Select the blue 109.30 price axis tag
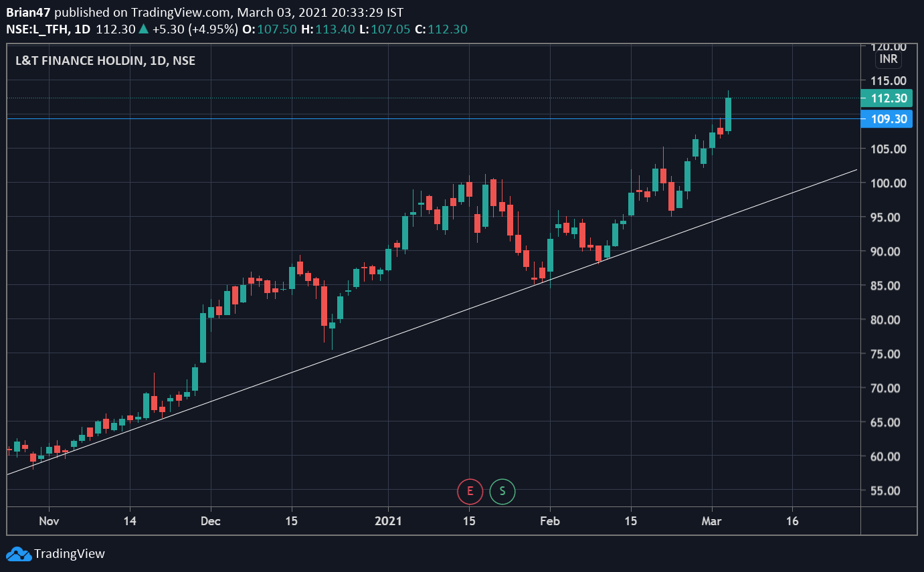The height and width of the screenshot is (572, 924). pos(888,119)
